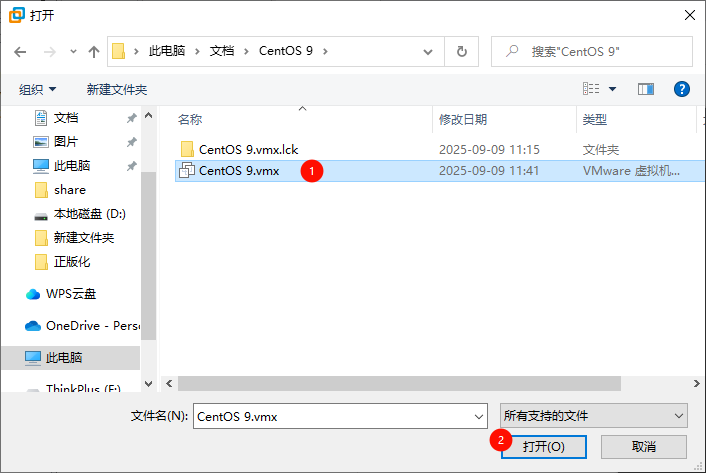Select pinned 此电脑 in quick access
The width and height of the screenshot is (706, 473).
(72, 166)
